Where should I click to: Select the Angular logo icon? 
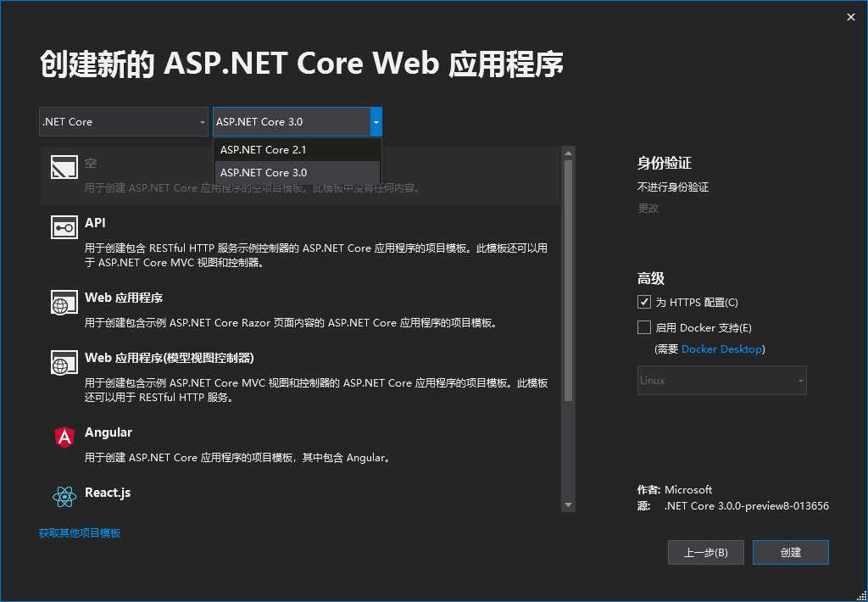(64, 437)
